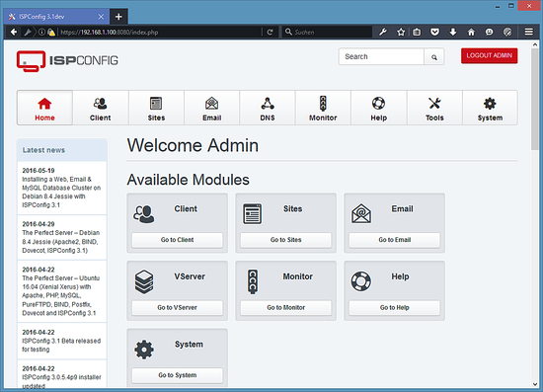Click the browser URL address bar
Image resolution: width=543 pixels, height=392 pixels.
(x=159, y=33)
